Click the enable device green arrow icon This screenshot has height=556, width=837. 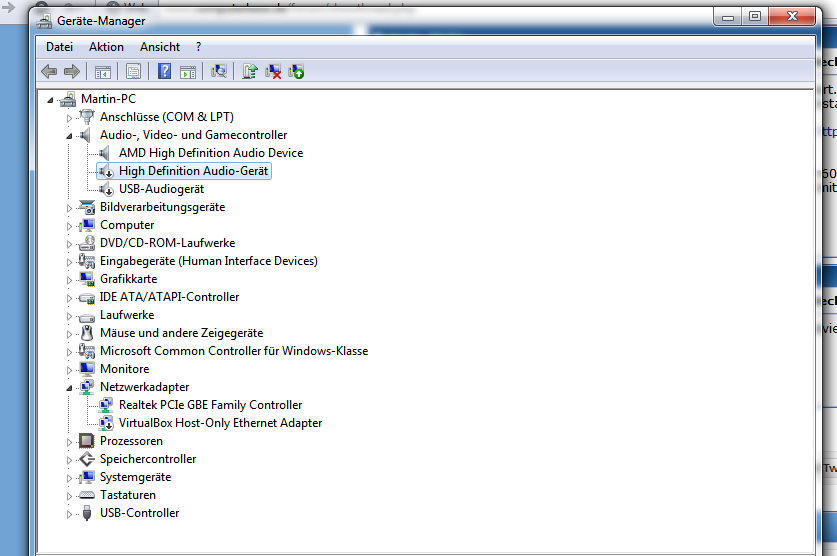pyautogui.click(x=296, y=72)
